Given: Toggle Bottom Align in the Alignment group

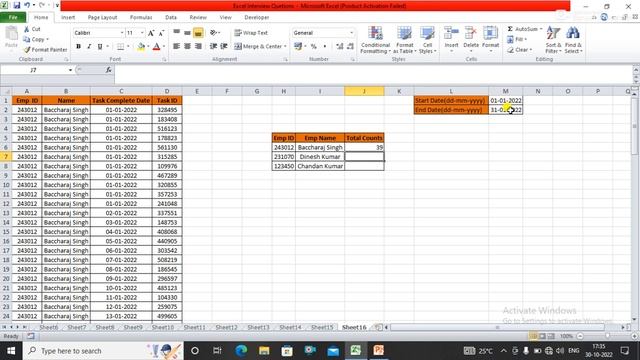Looking at the screenshot, I should pos(198,33).
